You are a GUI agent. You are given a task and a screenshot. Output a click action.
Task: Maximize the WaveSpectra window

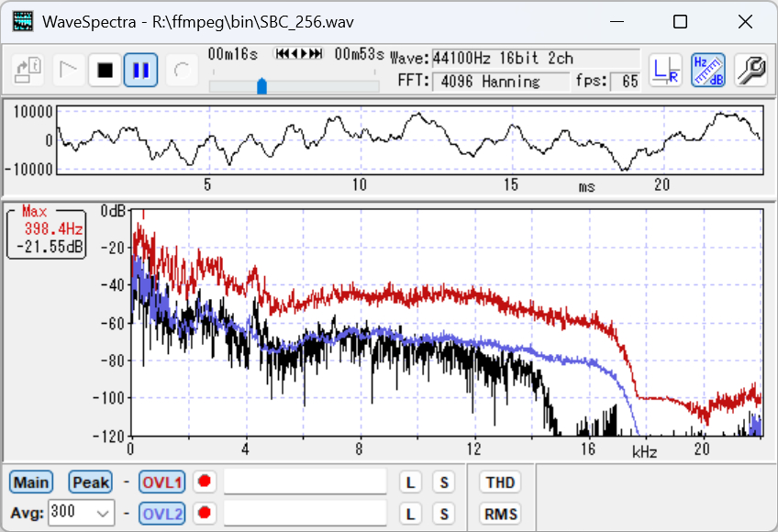(680, 22)
